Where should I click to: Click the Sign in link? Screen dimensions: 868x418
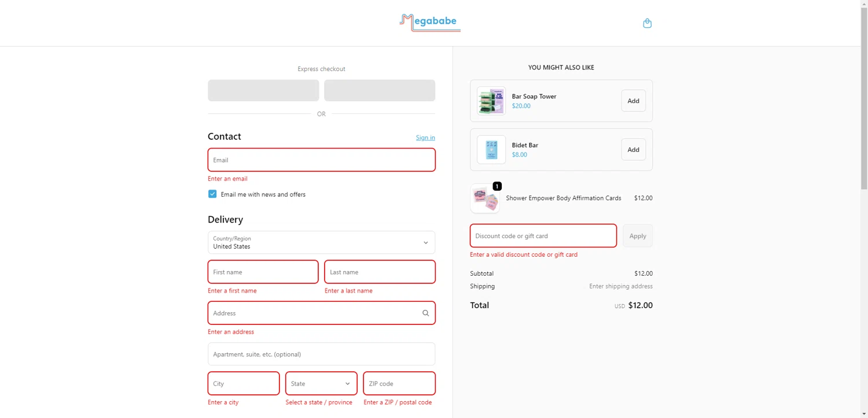tap(425, 138)
